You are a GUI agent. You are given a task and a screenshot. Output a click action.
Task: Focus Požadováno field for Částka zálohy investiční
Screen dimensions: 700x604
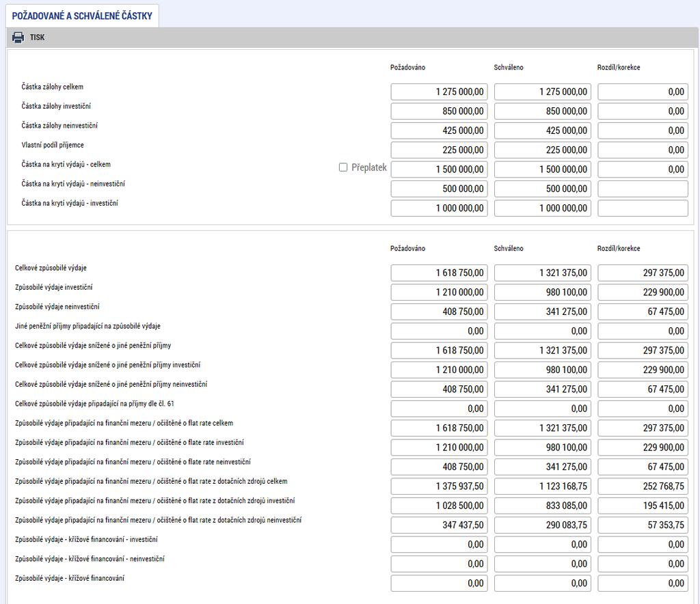click(440, 111)
